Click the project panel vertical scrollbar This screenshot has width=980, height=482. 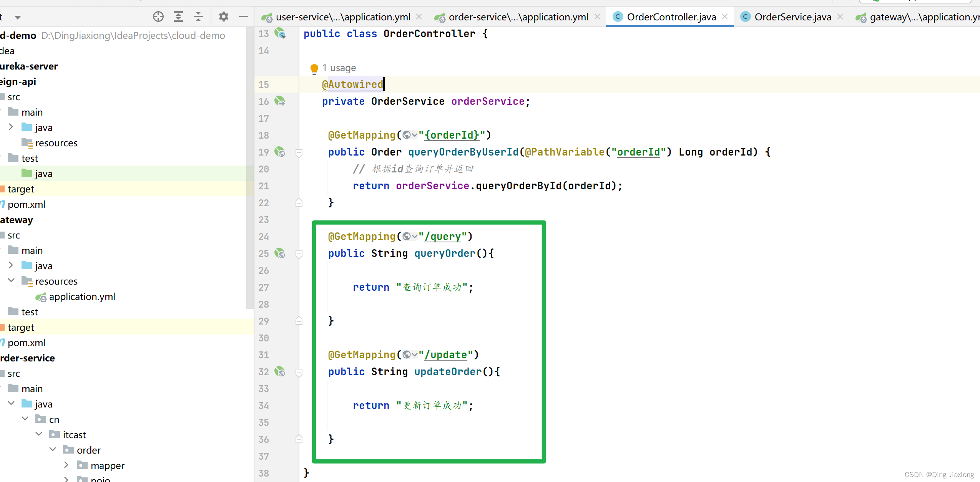pos(250,169)
